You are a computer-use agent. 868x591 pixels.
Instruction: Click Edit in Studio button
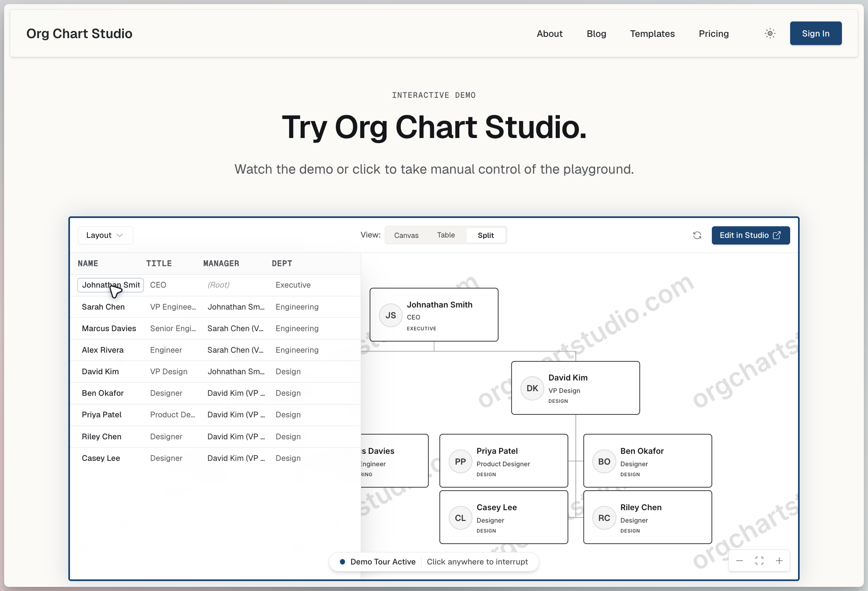click(x=750, y=235)
